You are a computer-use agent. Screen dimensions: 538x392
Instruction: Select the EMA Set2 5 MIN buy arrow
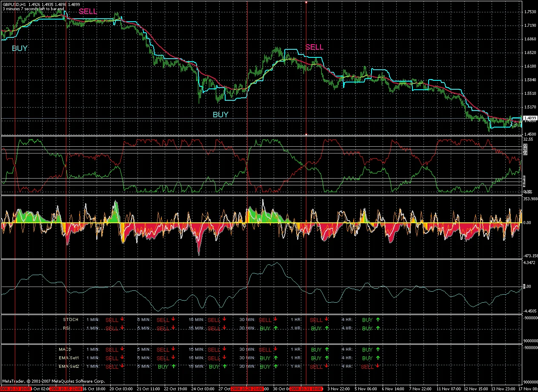tap(173, 366)
